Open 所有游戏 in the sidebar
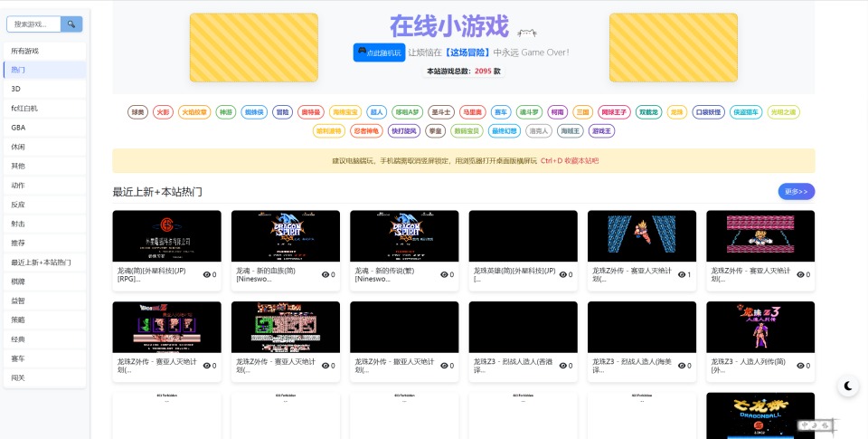 point(45,51)
